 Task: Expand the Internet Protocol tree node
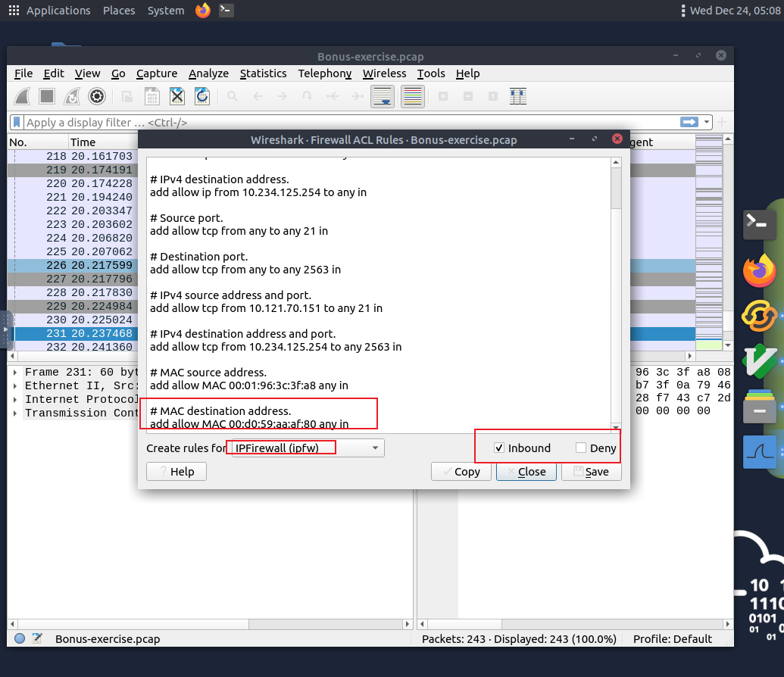pos(15,399)
